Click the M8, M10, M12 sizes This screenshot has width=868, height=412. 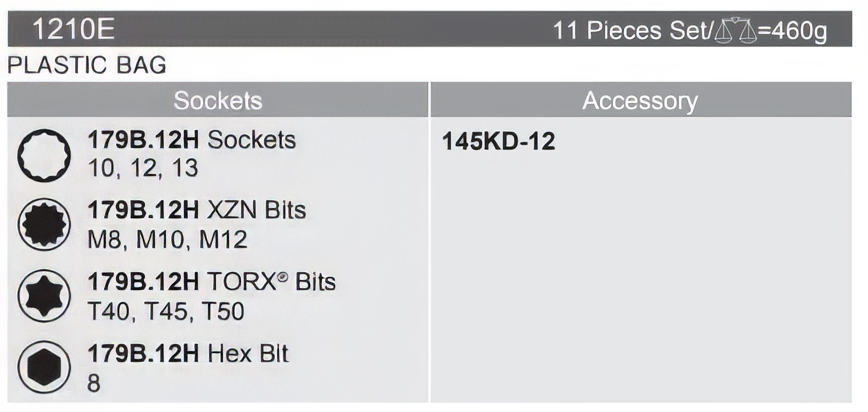click(167, 239)
